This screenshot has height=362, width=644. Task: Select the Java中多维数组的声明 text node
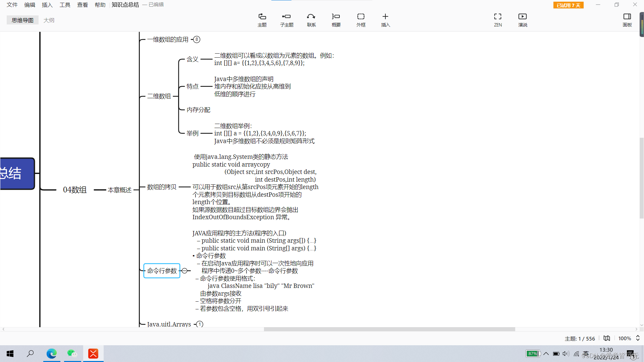tap(252, 86)
